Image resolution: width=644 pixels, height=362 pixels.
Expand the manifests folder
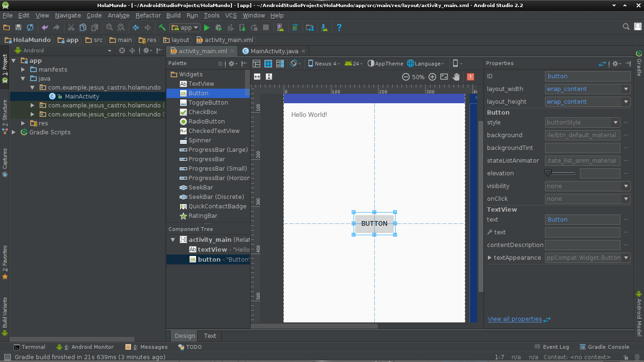[x=23, y=69]
